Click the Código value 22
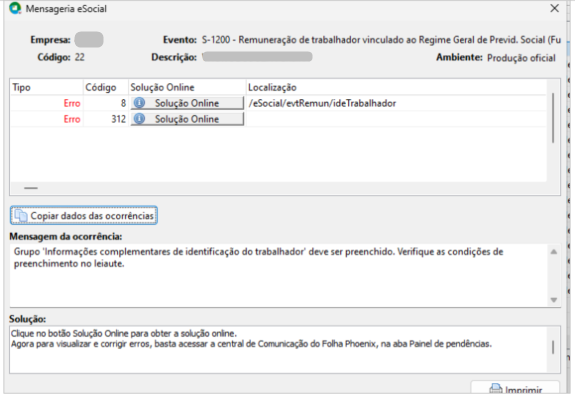Image resolution: width=575 pixels, height=399 pixels. coord(80,57)
